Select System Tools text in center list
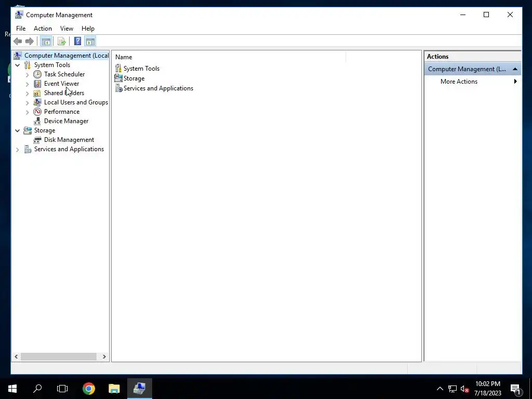532x399 pixels. click(141, 69)
